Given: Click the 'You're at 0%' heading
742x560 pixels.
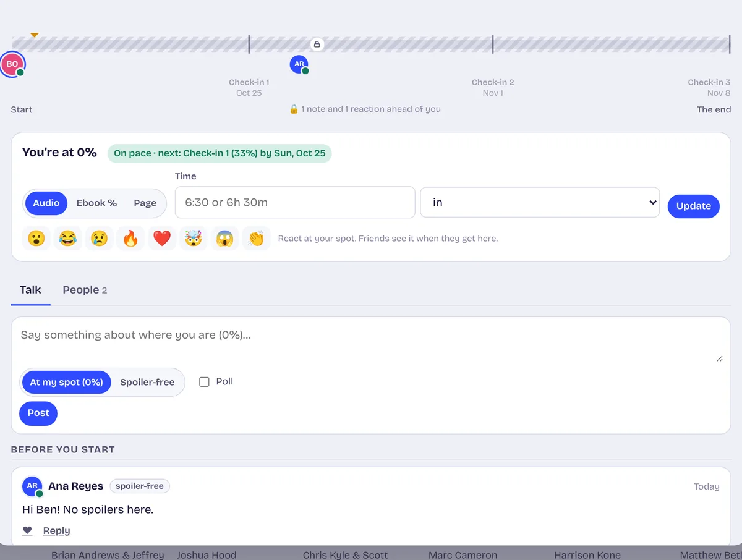Looking at the screenshot, I should (59, 153).
